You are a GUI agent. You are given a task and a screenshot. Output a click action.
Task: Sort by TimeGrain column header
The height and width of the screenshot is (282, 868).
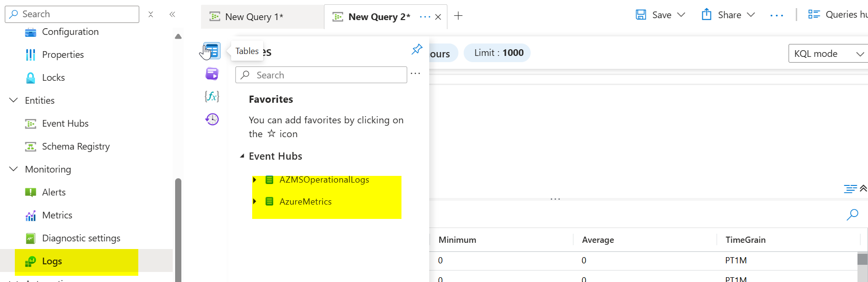coord(745,240)
